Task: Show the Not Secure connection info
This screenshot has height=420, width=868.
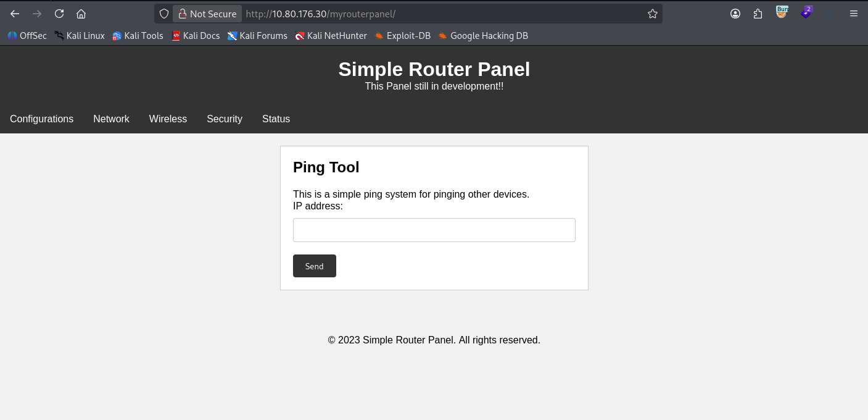Action: coord(207,14)
